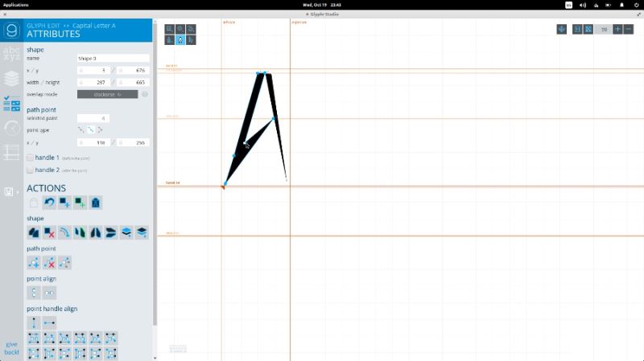Select the highlighted path edit pen tool
The width and height of the screenshot is (644, 361).
[x=180, y=39]
